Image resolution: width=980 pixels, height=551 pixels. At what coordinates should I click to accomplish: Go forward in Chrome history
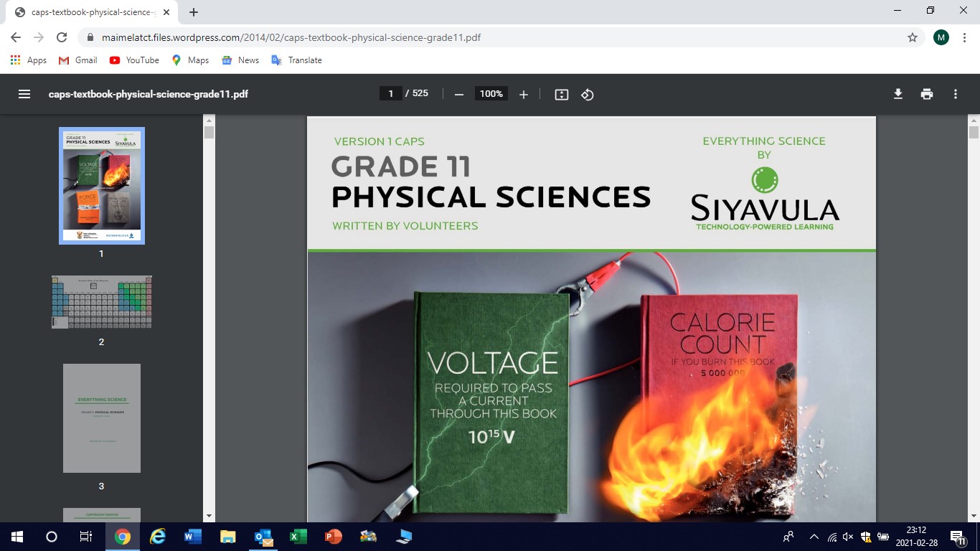tap(39, 37)
